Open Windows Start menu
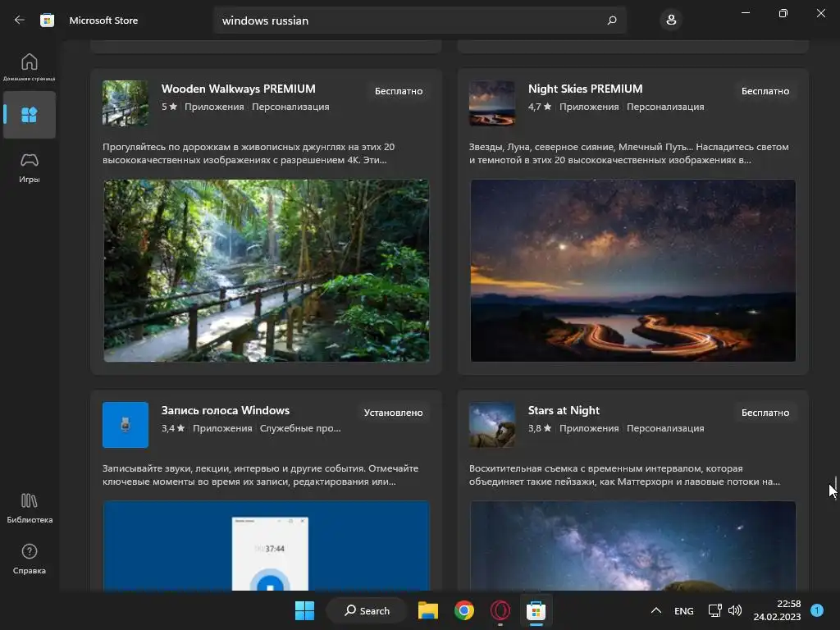This screenshot has width=840, height=630. [304, 610]
